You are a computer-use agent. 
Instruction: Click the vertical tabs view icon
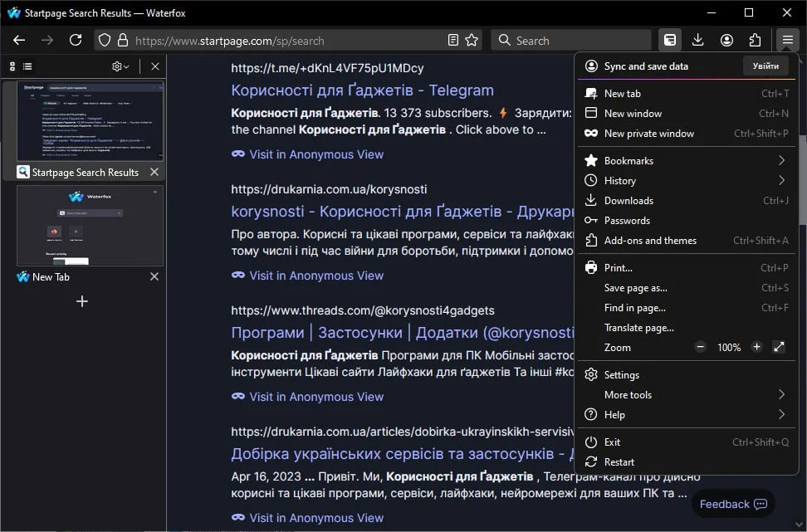[x=12, y=66]
